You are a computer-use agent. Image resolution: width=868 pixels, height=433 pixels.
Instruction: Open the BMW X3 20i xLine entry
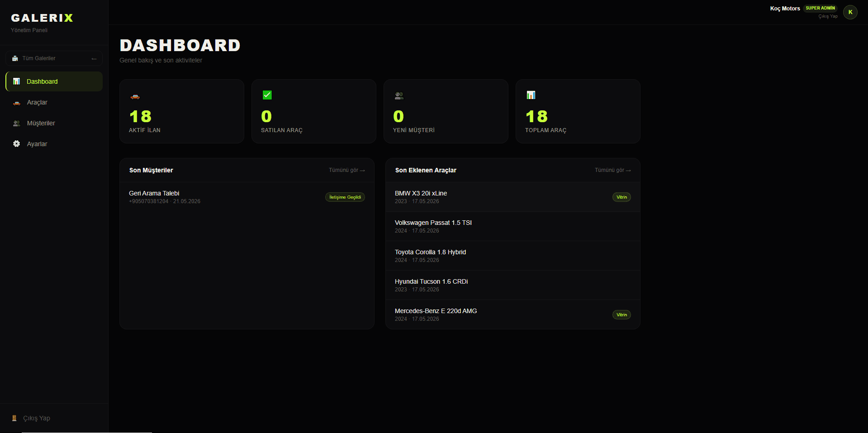[513, 197]
